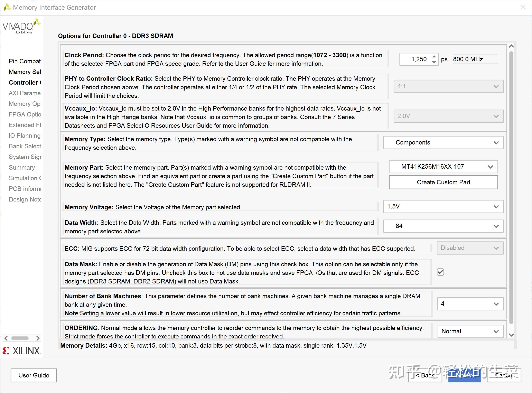This screenshot has width=532, height=393.
Task: Toggle the Data Mask checkbox
Action: (x=440, y=272)
